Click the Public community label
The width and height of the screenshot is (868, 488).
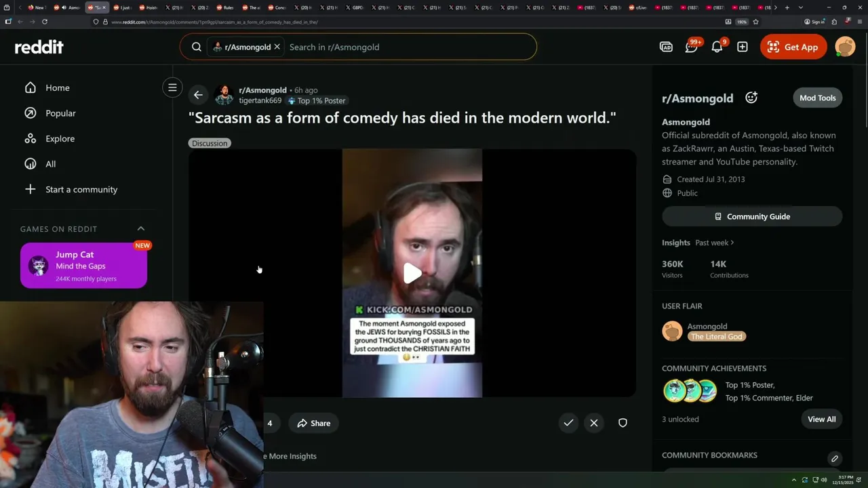coord(687,193)
